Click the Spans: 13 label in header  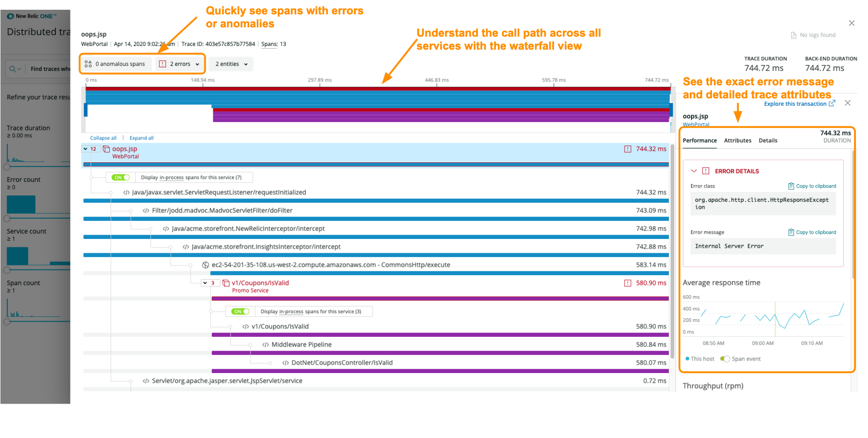pyautogui.click(x=274, y=45)
